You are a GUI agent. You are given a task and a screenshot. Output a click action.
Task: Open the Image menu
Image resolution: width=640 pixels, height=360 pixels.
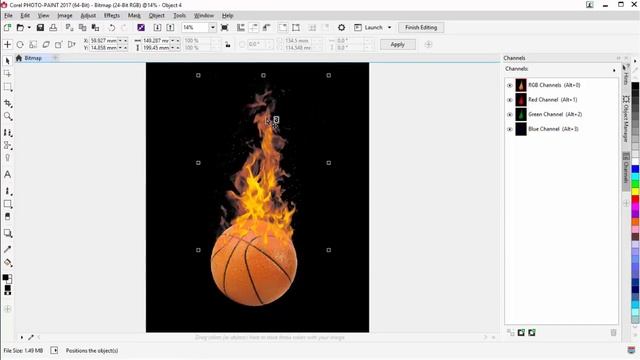click(x=64, y=16)
